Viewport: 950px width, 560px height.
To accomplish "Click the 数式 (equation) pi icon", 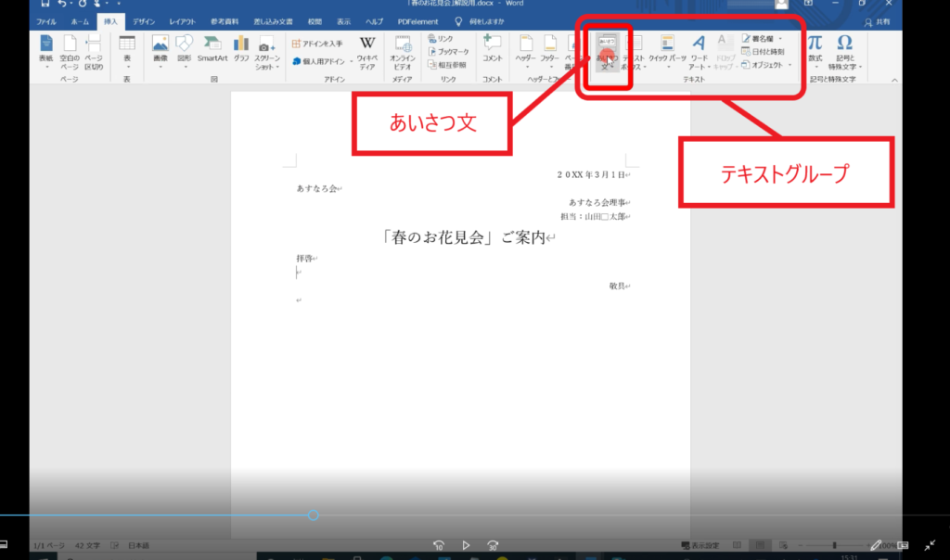I will pyautogui.click(x=815, y=48).
